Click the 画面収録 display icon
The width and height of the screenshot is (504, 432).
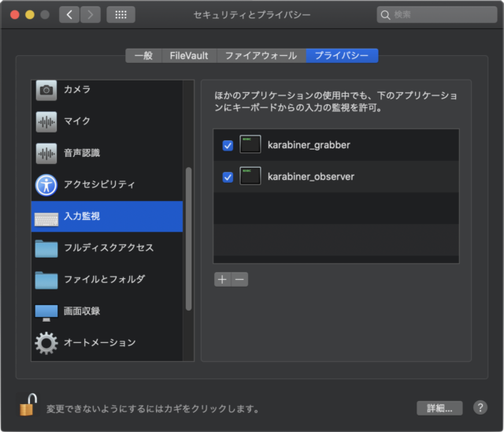point(46,313)
